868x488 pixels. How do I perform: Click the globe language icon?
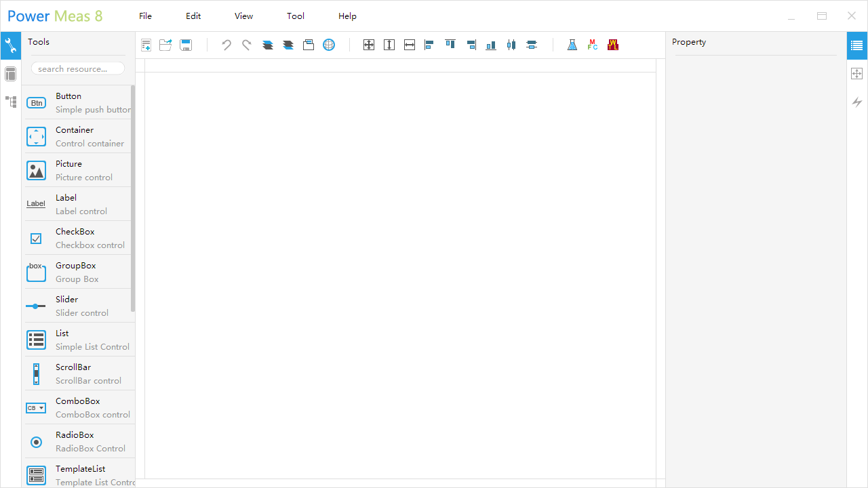(x=329, y=45)
